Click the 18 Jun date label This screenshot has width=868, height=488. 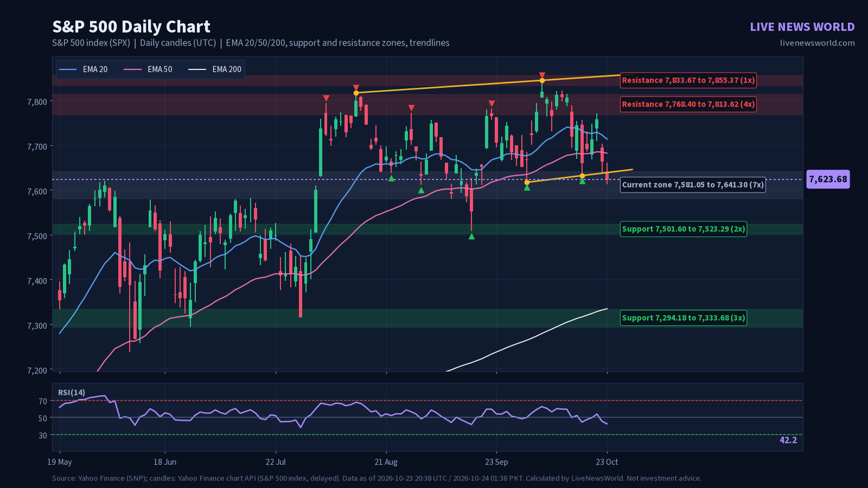165,463
